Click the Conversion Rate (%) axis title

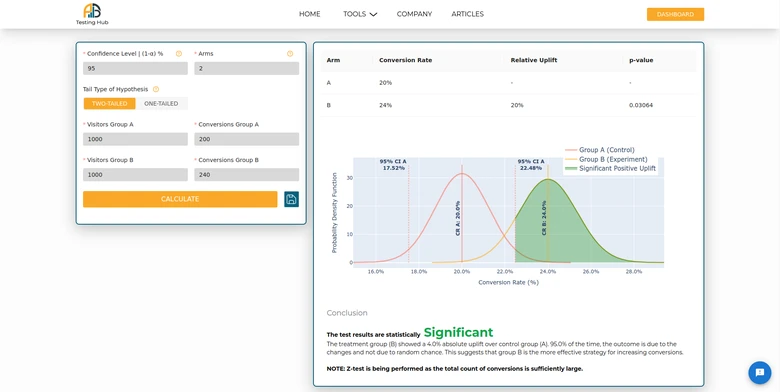click(508, 283)
